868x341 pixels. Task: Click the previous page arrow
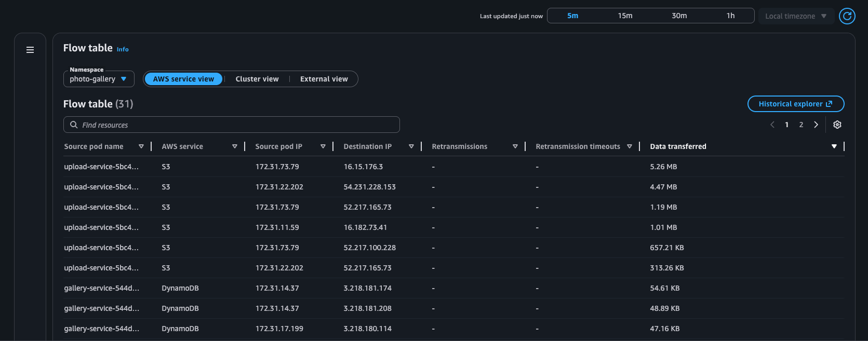772,125
